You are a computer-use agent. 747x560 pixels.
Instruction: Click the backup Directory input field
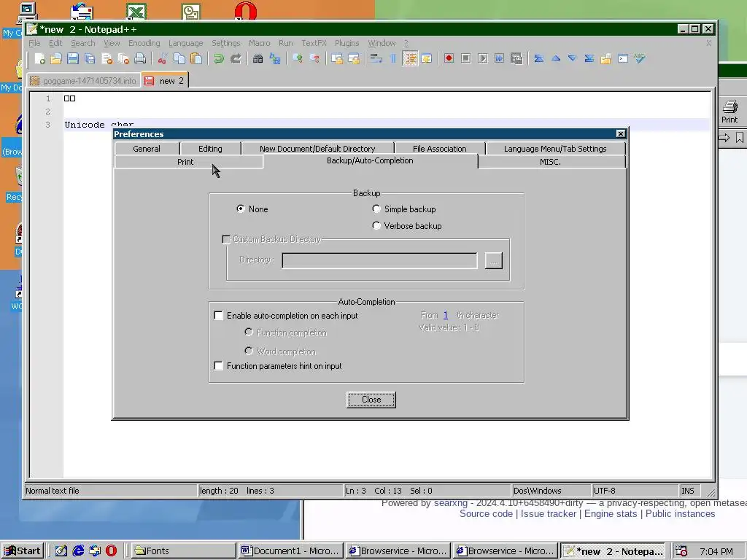(379, 260)
